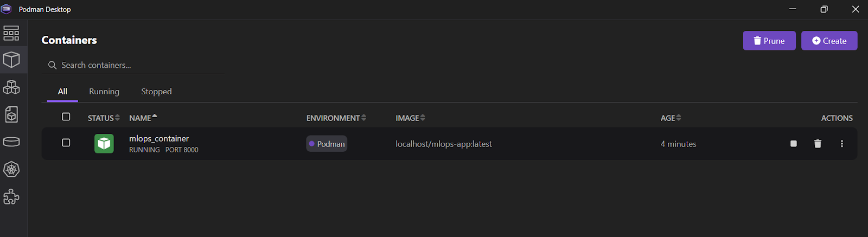Click the Podman Desktop app logo
This screenshot has height=237, width=868.
tap(7, 9)
